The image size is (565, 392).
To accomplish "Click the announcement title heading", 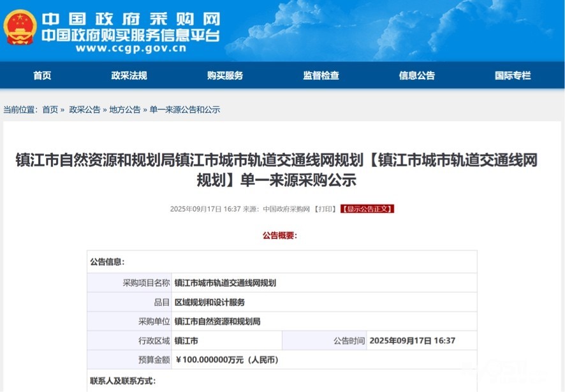I will pos(277,170).
